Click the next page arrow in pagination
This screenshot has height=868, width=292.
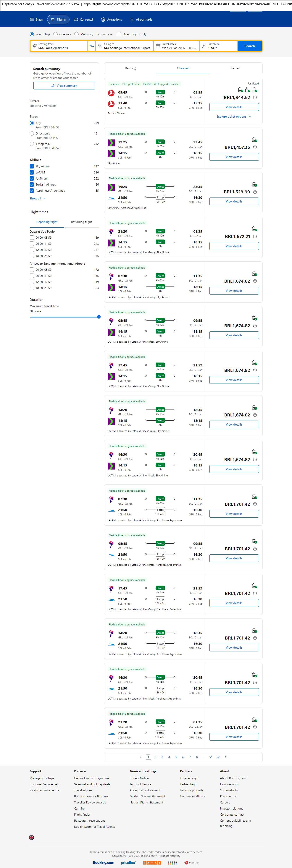(x=226, y=757)
